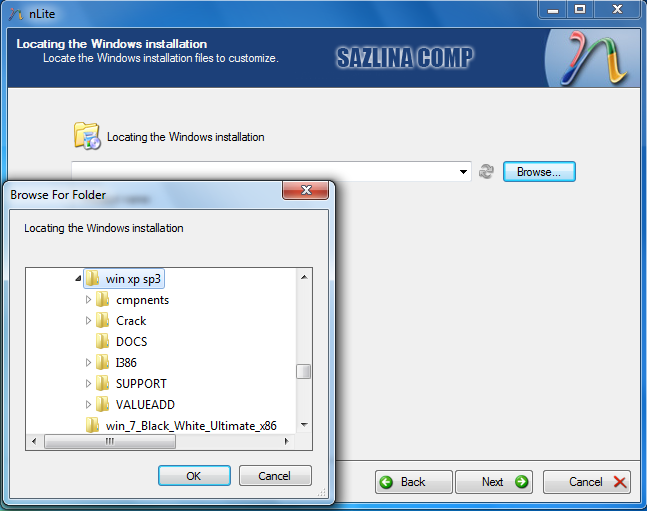Viewport: 647px width, 511px height.
Task: Expand the SUPPORT folder
Action: click(x=88, y=383)
